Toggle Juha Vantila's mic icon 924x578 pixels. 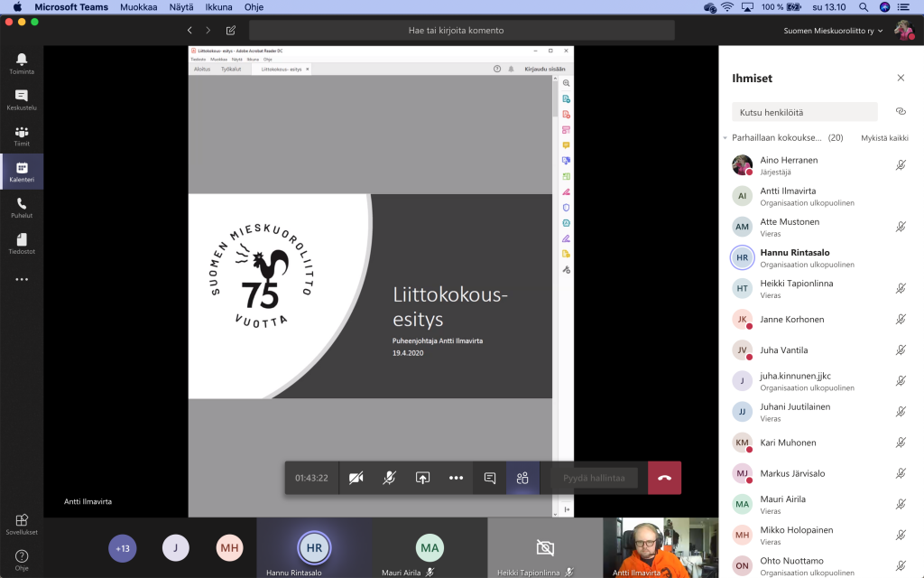901,350
